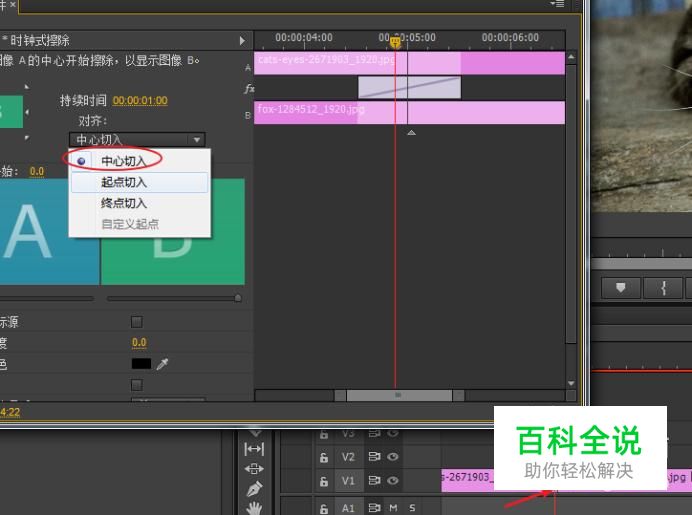This screenshot has height=515, width=692.
Task: Open the Effect Controls panel menu icon
Action: tap(557, 4)
